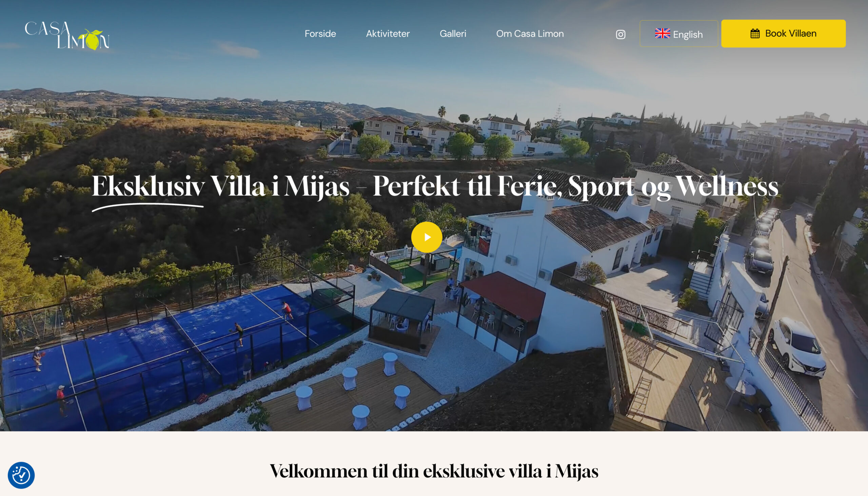The image size is (868, 496).
Task: Open the cookie consent preferences icon
Action: click(21, 475)
